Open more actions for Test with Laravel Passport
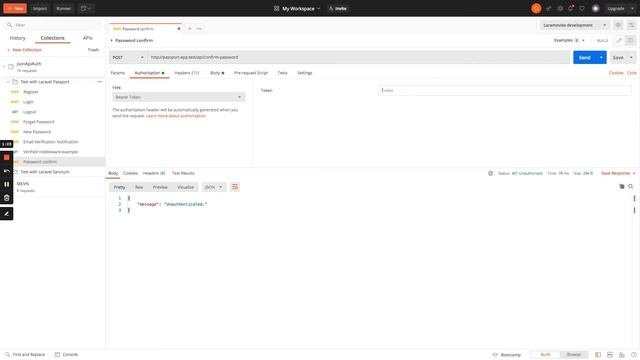Viewport: 640px width, 360px height. 99,82
